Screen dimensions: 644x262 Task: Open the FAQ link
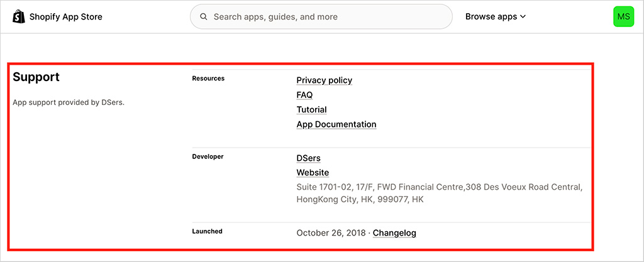(305, 95)
